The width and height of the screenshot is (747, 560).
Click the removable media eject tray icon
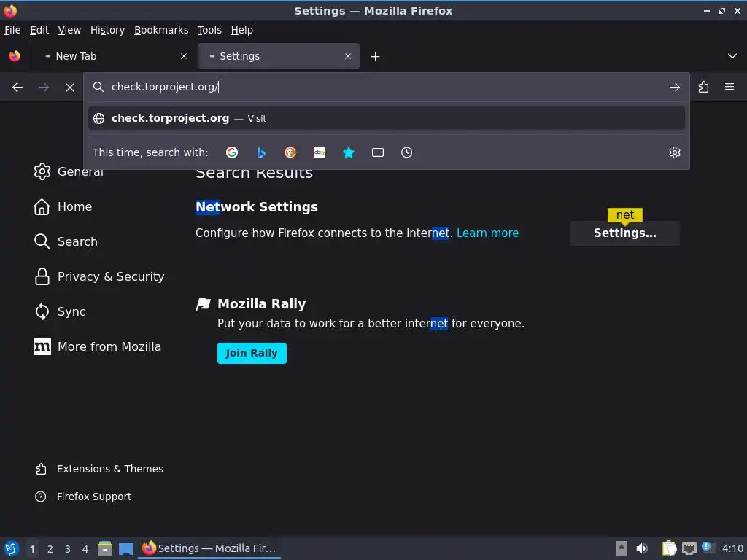621,548
